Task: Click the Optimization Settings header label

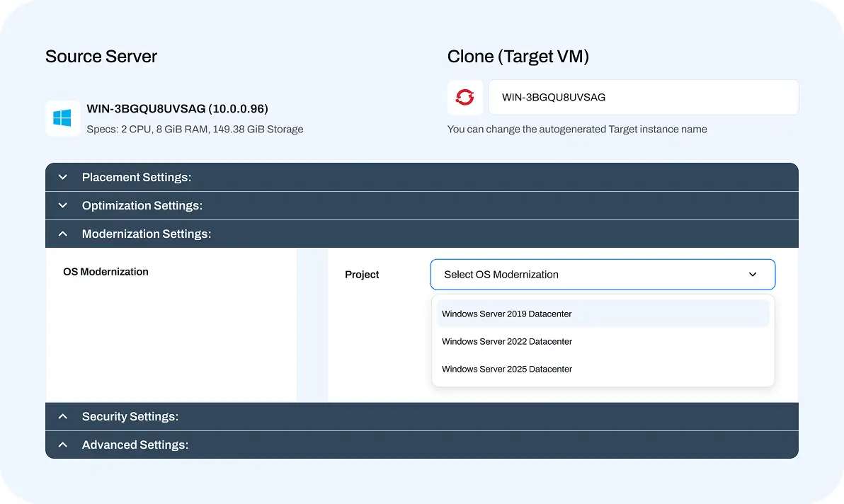Action: tap(142, 205)
